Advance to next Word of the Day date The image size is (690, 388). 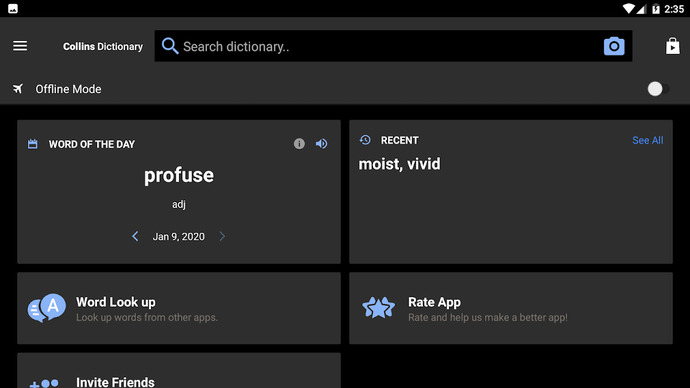click(x=222, y=236)
